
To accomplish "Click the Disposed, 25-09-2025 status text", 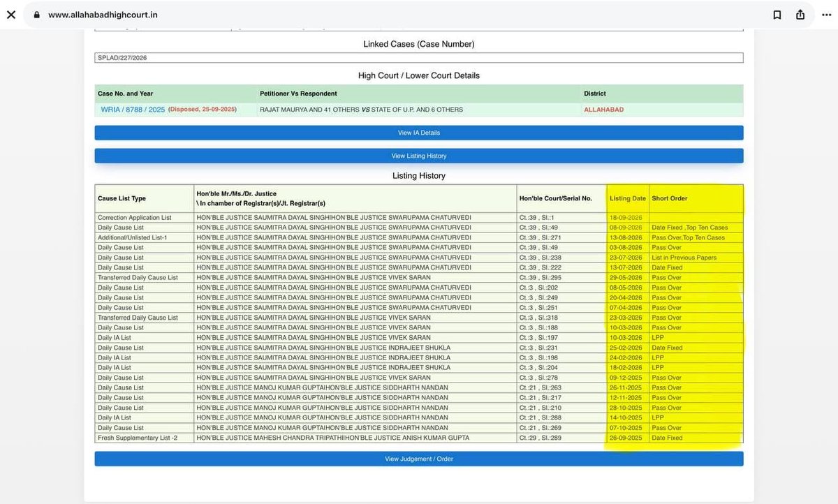I will click(203, 110).
